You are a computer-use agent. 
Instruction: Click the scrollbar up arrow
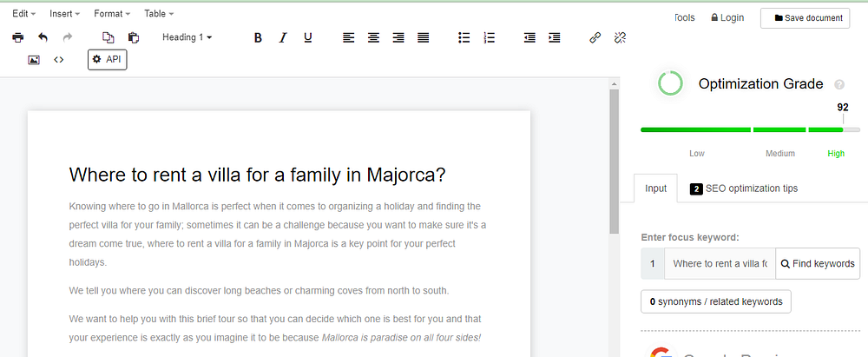pos(614,84)
